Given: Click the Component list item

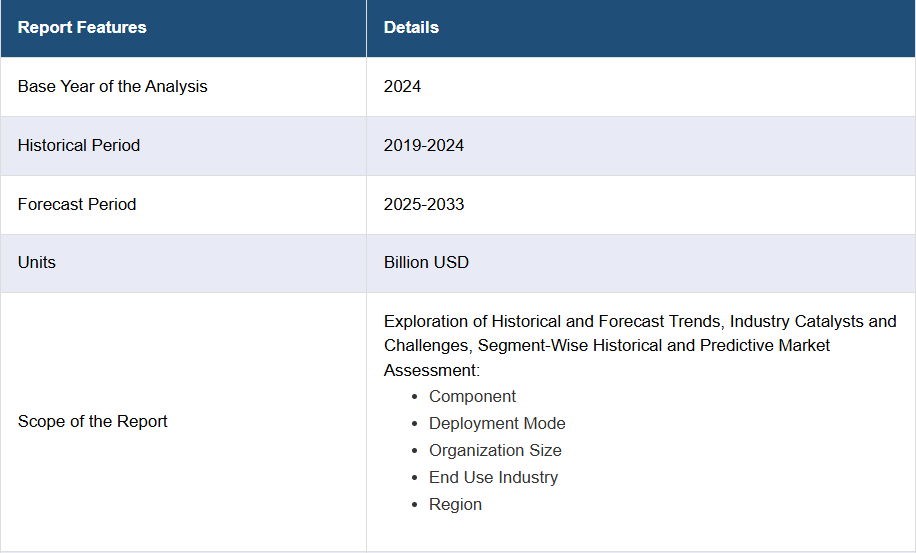Looking at the screenshot, I should click(472, 397).
